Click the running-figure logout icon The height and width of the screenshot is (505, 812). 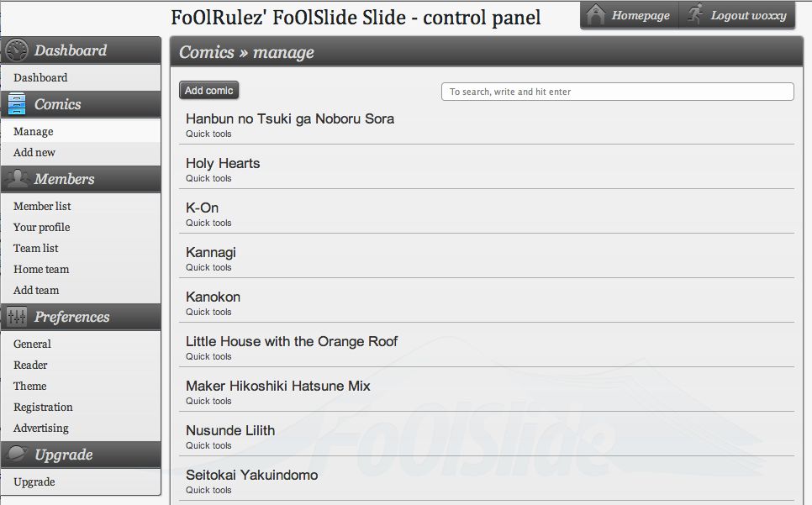tap(694, 13)
